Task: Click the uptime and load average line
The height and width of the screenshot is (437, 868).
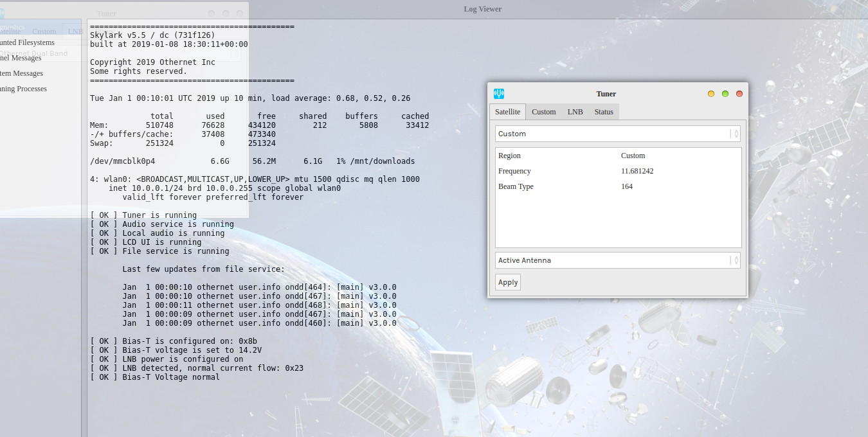Action: [250, 98]
